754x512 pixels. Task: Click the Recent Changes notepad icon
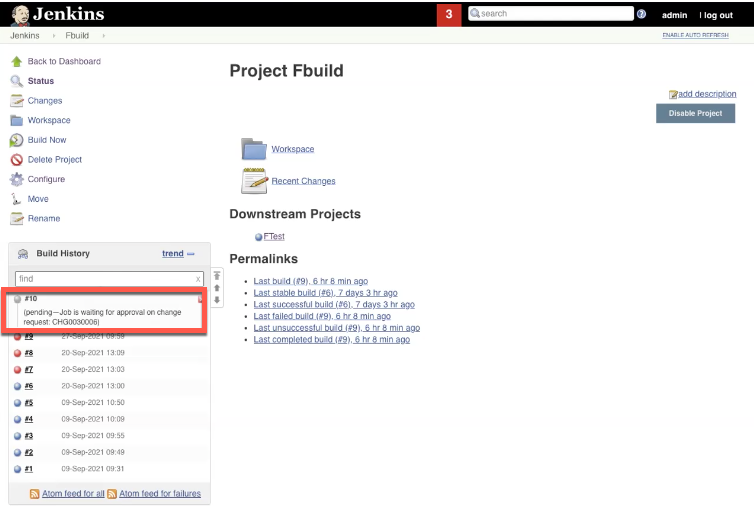coord(254,181)
